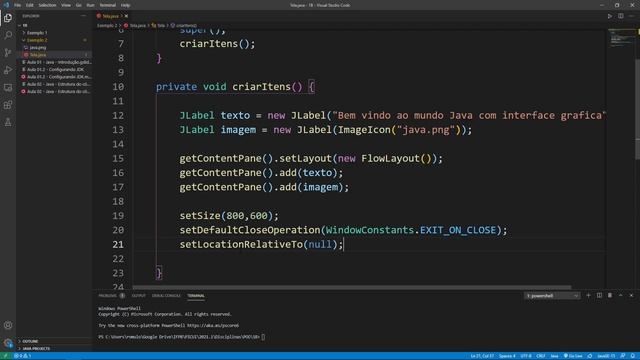Image resolution: width=640 pixels, height=360 pixels.
Task: Kill terminal with trash icon
Action: coord(610,296)
